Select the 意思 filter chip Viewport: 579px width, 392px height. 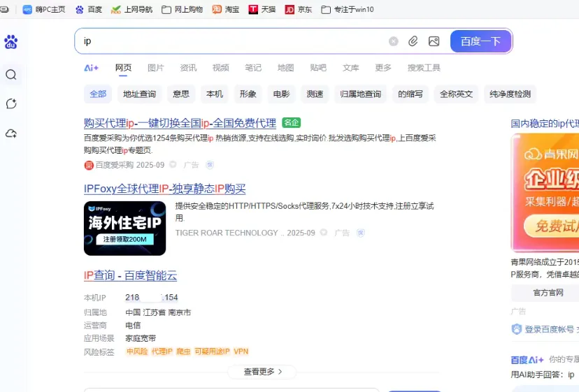point(181,94)
